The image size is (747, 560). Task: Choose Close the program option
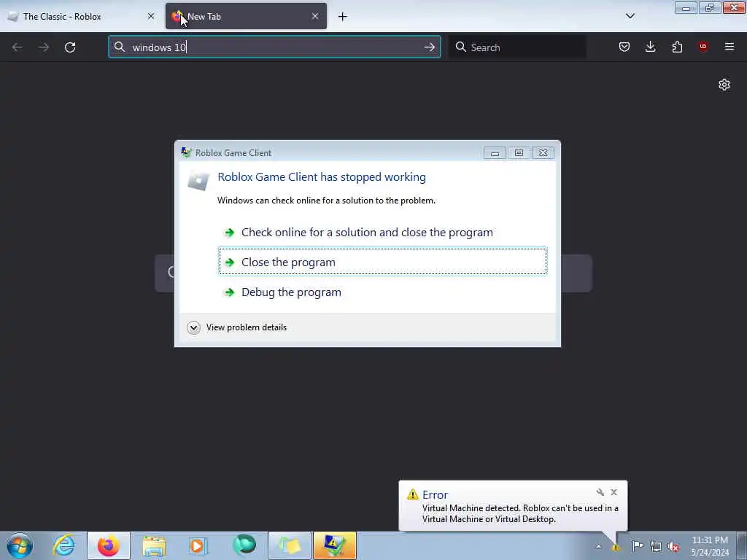pos(383,262)
